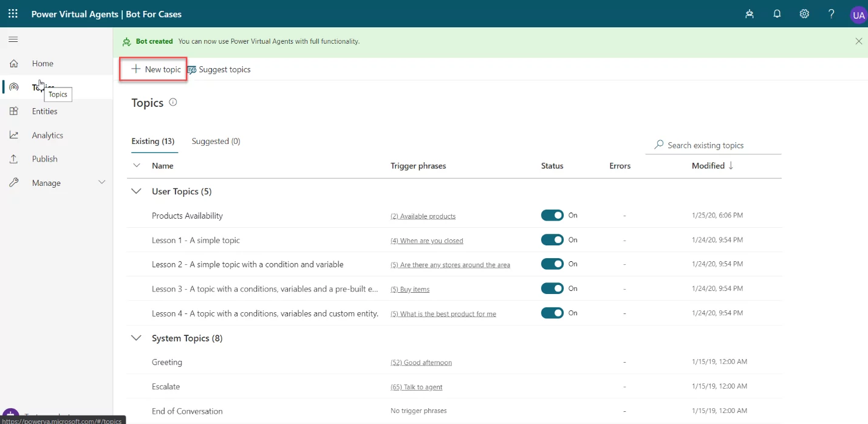Click the Manage wrench icon
Viewport: 868px width, 424px height.
[13, 183]
